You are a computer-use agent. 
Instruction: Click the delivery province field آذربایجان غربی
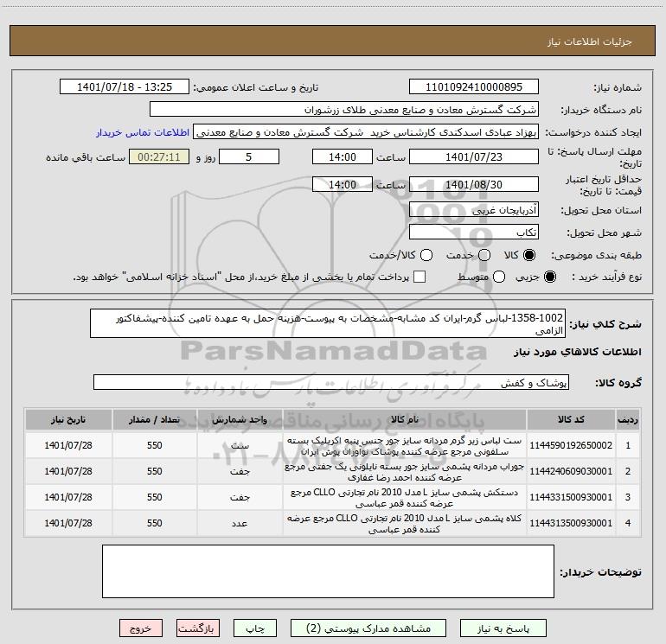pyautogui.click(x=474, y=209)
